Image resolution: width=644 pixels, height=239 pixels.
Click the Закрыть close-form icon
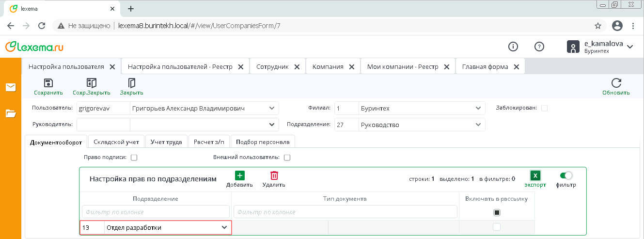click(131, 83)
